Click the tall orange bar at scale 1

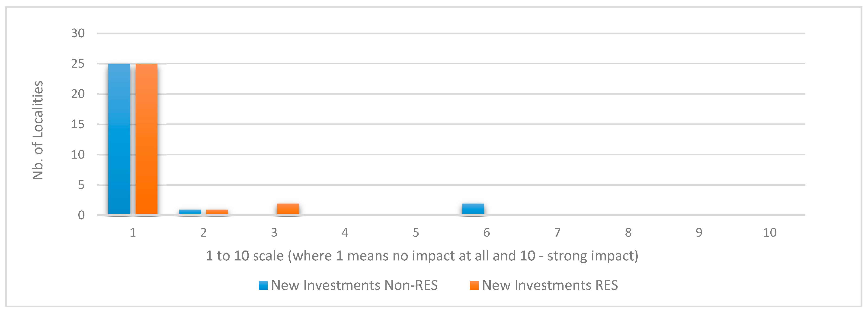coord(147,139)
